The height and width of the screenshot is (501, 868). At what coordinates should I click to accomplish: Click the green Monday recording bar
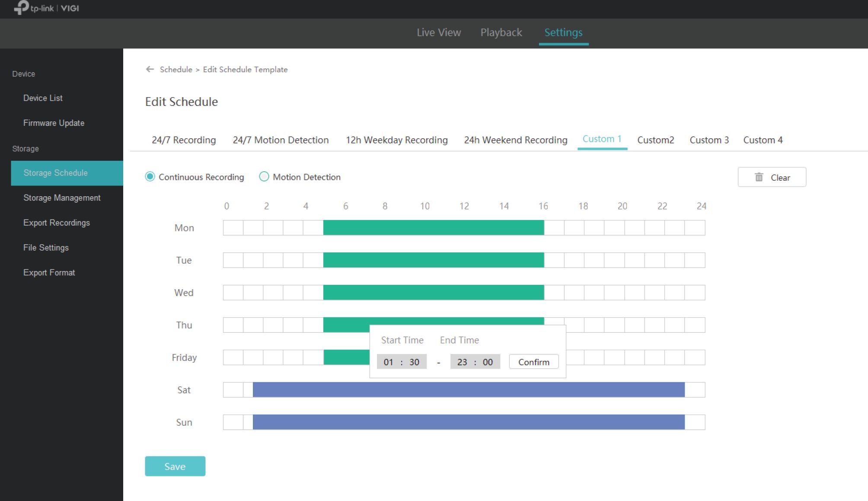(x=433, y=228)
